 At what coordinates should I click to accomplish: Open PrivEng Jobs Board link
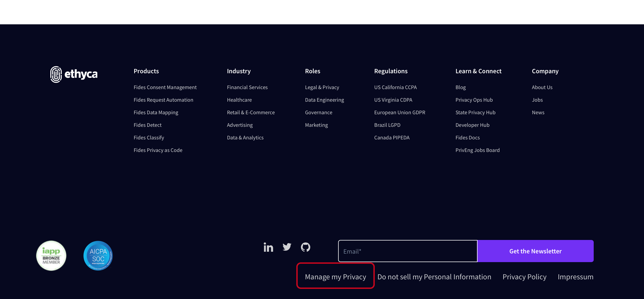[x=477, y=150]
